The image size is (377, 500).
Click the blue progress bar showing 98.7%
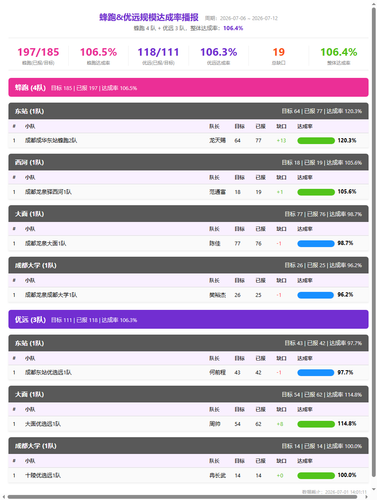pos(316,243)
